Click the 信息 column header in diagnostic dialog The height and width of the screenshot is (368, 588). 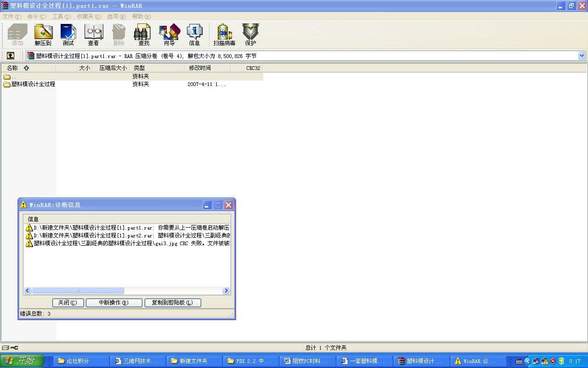(x=127, y=219)
